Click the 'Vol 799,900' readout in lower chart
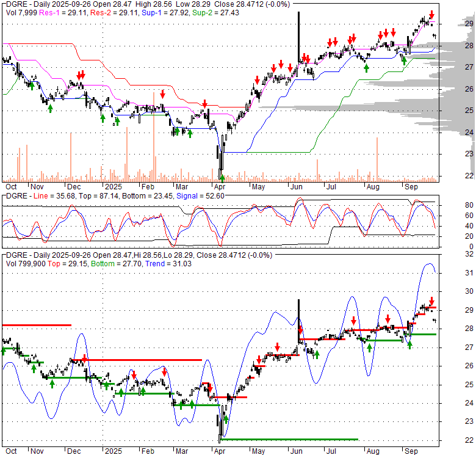 26,264
